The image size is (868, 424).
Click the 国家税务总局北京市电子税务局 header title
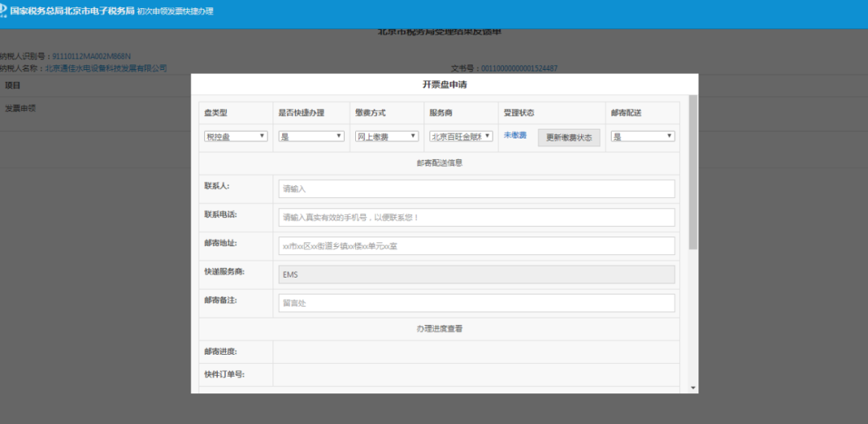click(72, 12)
